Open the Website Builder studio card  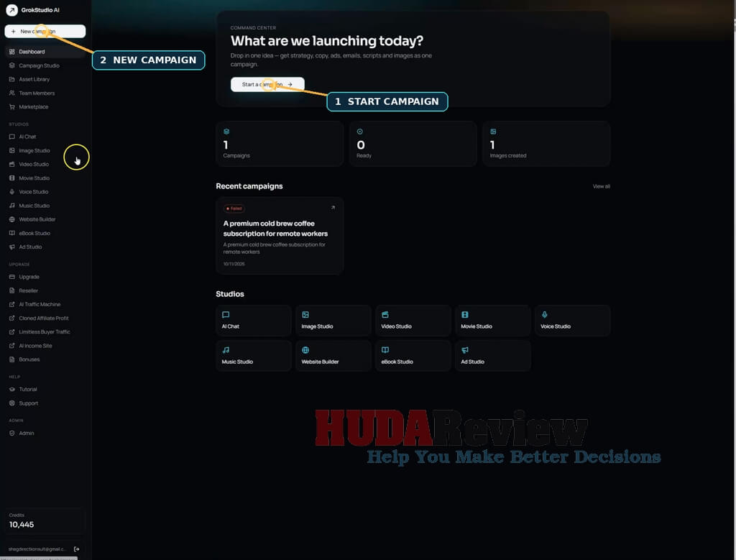[x=333, y=356]
